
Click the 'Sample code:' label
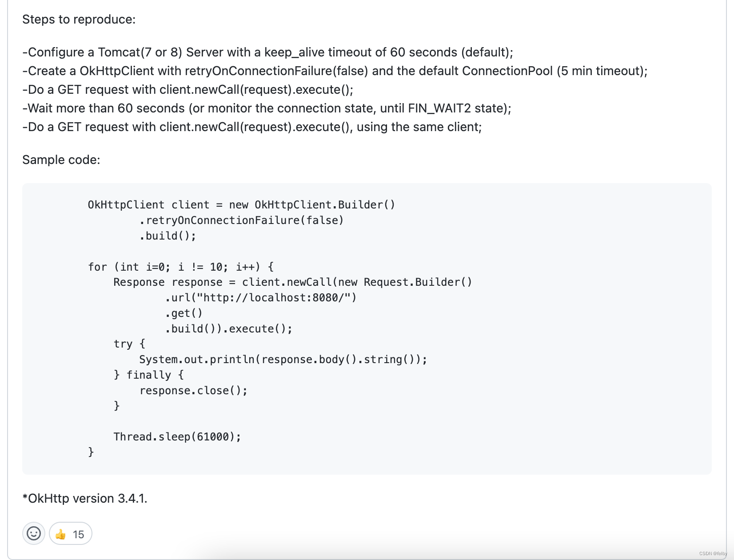[x=61, y=160]
